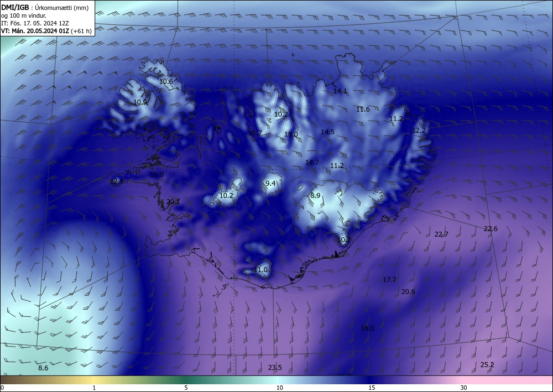The width and height of the screenshot is (553, 392).
Task: Click the 8.9 value over the large glacier
Action: [315, 196]
